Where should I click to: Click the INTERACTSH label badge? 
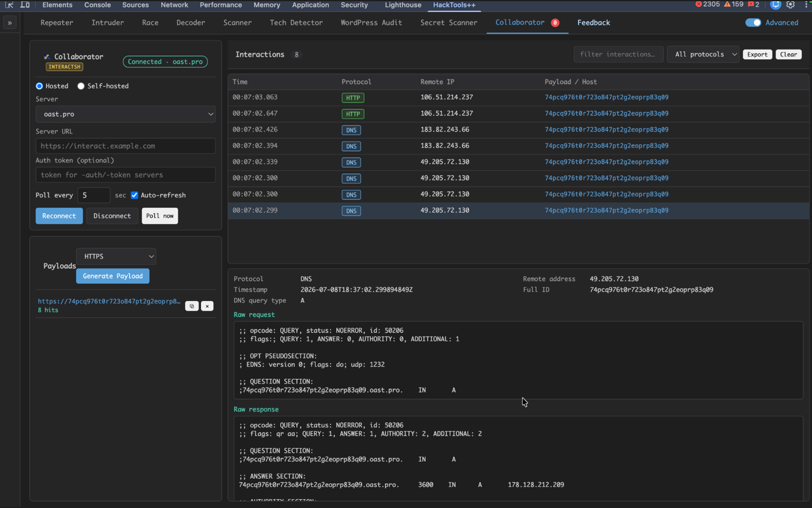click(64, 67)
